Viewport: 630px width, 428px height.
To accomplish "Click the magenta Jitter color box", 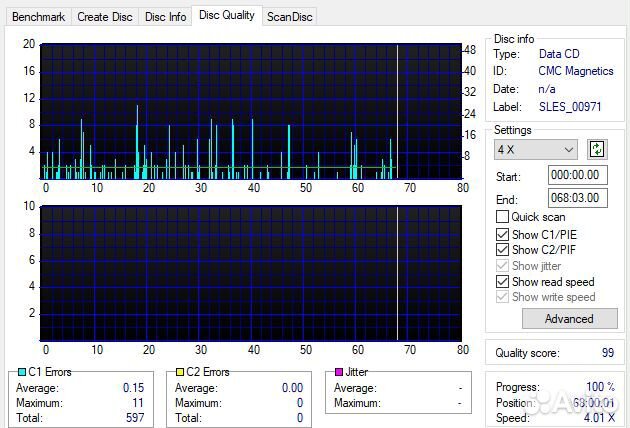I will (340, 372).
